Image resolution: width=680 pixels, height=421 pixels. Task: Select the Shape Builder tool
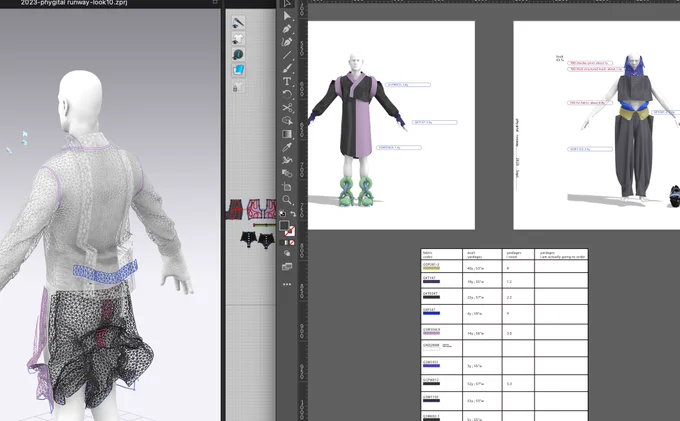point(287,121)
